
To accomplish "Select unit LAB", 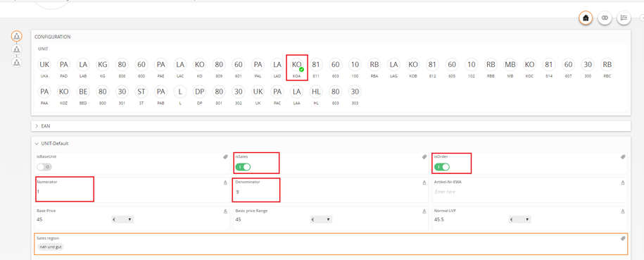I will (x=83, y=65).
